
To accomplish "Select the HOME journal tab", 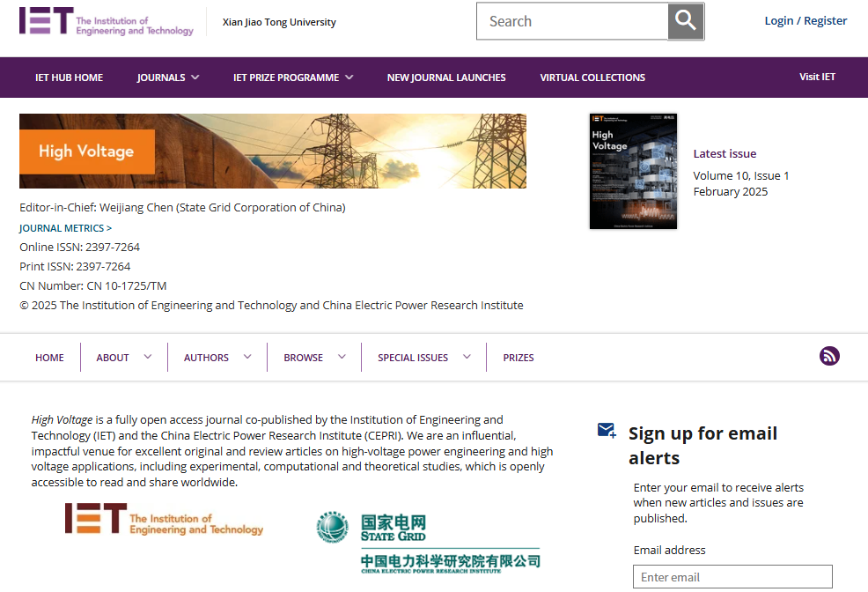I will click(50, 358).
